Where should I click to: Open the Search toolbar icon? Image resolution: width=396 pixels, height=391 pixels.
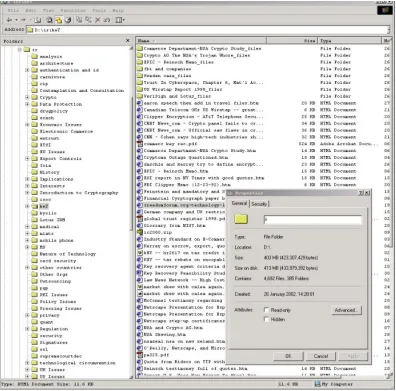tap(49, 20)
